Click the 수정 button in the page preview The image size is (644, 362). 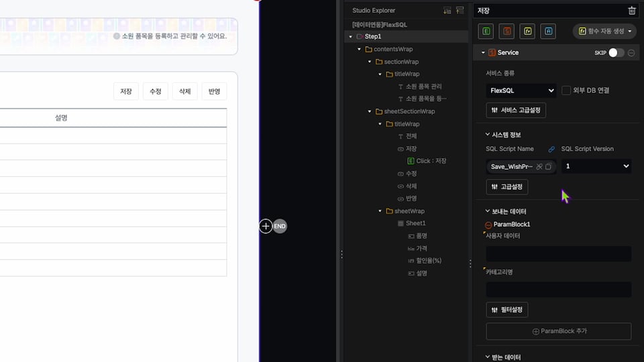pos(156,92)
